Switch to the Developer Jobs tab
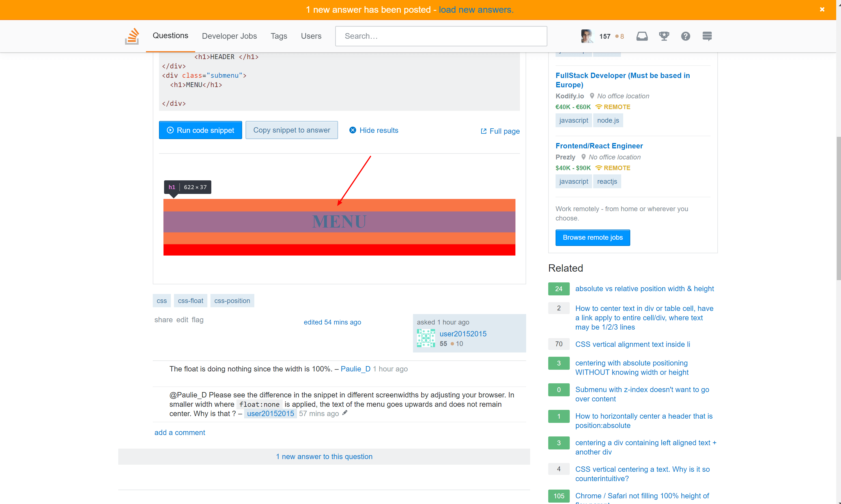This screenshot has width=841, height=504. pos(229,36)
